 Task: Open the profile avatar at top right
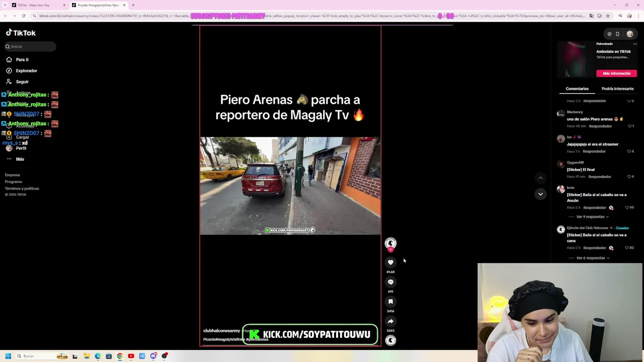[630, 34]
